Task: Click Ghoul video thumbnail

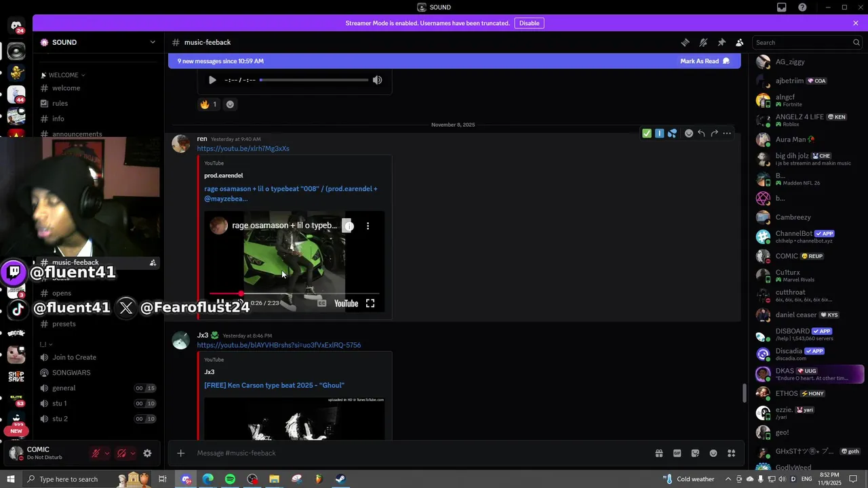Action: pos(294,418)
